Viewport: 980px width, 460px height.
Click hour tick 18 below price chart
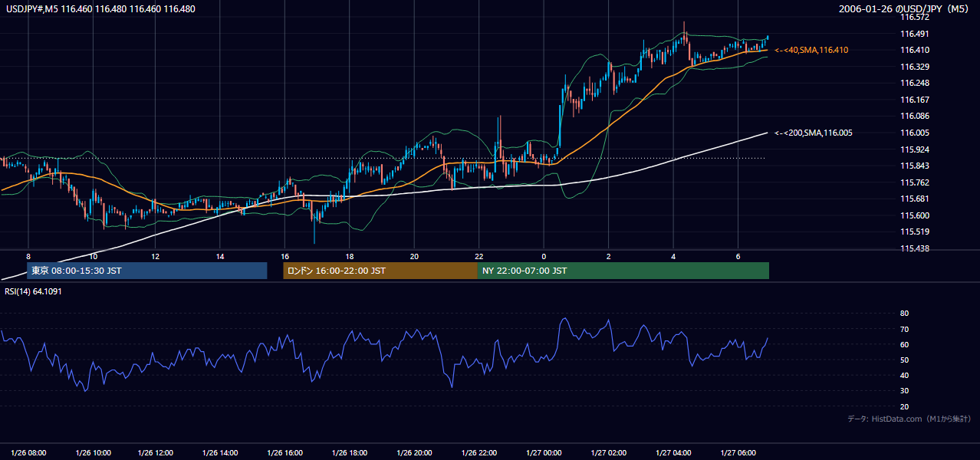(349, 256)
